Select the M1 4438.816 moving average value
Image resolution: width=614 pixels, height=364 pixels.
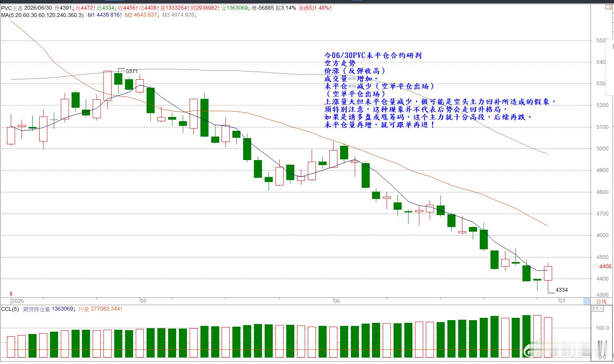[x=105, y=15]
